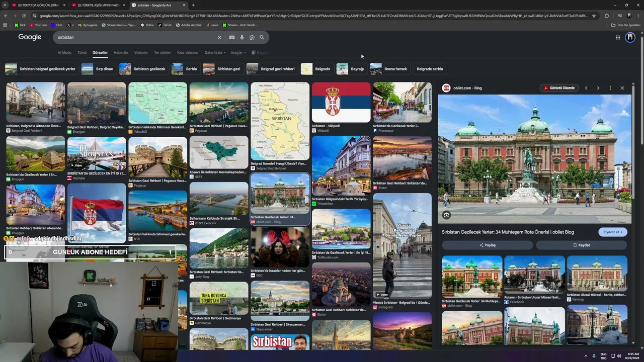The width and height of the screenshot is (644, 362).
Task: Click the Görüntü Düzenle button
Action: tap(559, 88)
